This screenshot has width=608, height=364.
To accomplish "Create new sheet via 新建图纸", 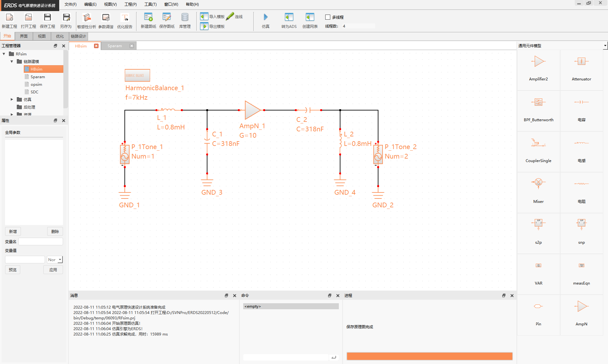I will coord(148,17).
